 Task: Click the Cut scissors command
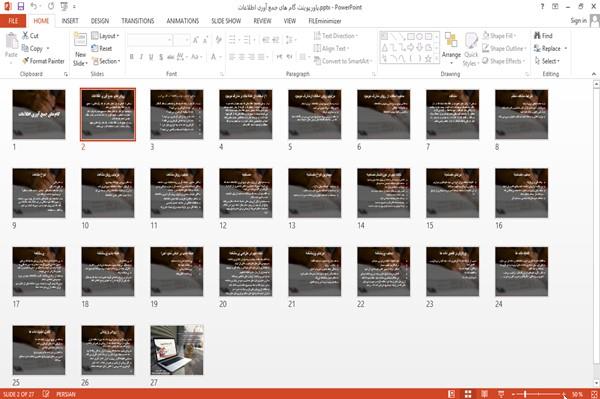tap(30, 36)
